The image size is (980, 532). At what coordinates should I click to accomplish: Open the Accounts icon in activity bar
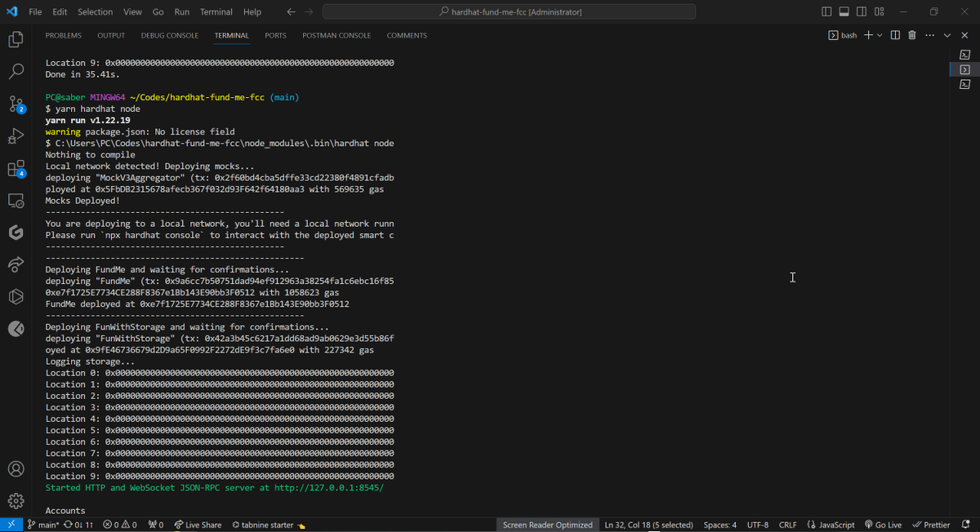tap(16, 469)
